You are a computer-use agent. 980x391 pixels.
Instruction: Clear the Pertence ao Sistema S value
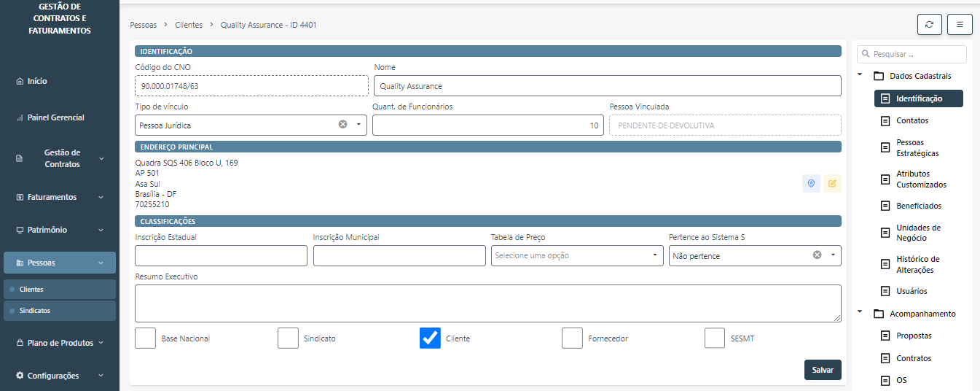coord(817,255)
